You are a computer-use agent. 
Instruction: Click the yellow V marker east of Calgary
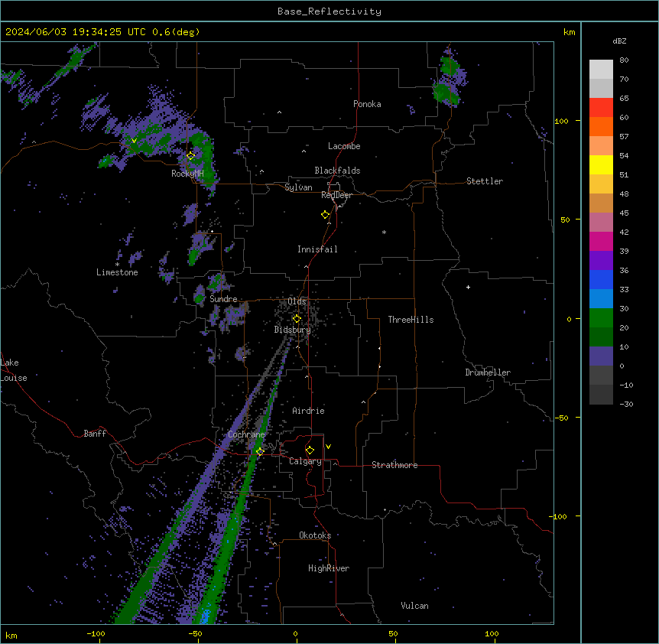328,447
